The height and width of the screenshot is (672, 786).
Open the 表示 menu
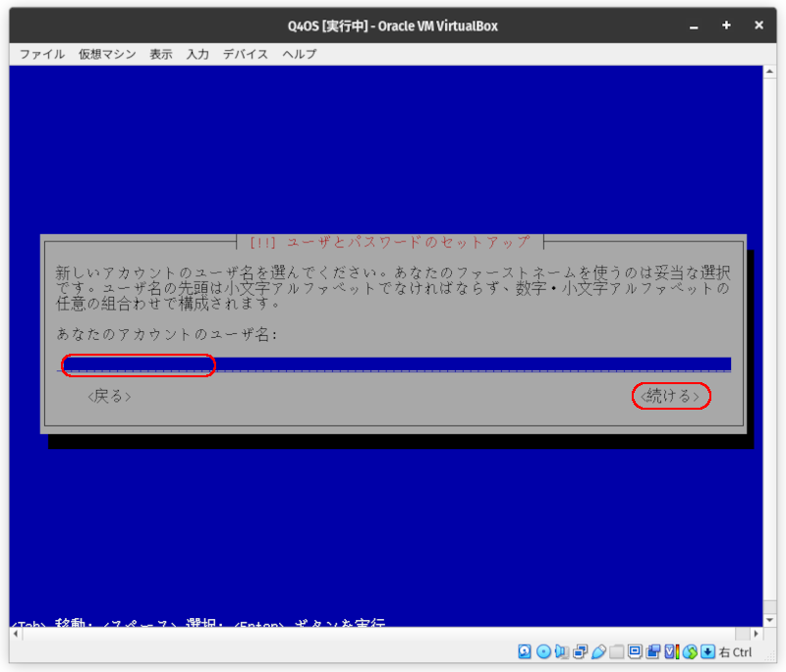[161, 54]
